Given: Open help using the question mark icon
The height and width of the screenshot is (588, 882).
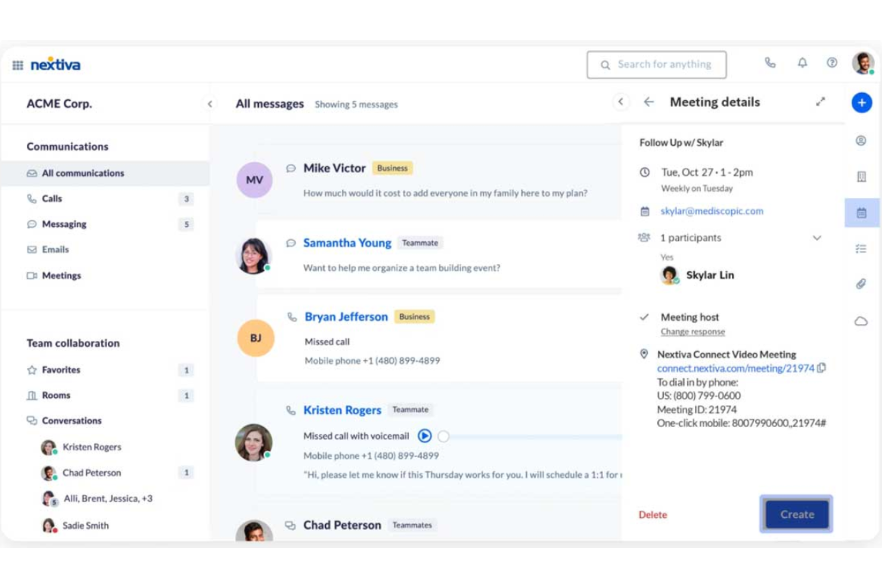Looking at the screenshot, I should 832,62.
